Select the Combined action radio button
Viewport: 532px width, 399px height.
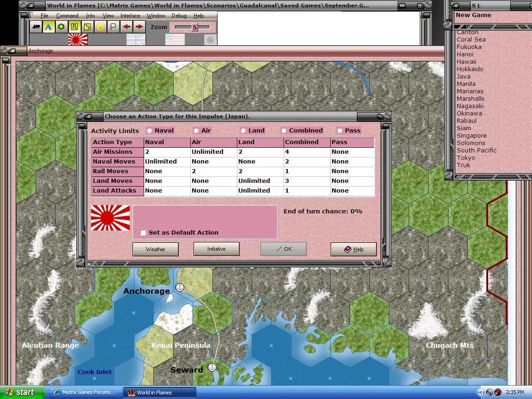click(x=284, y=131)
